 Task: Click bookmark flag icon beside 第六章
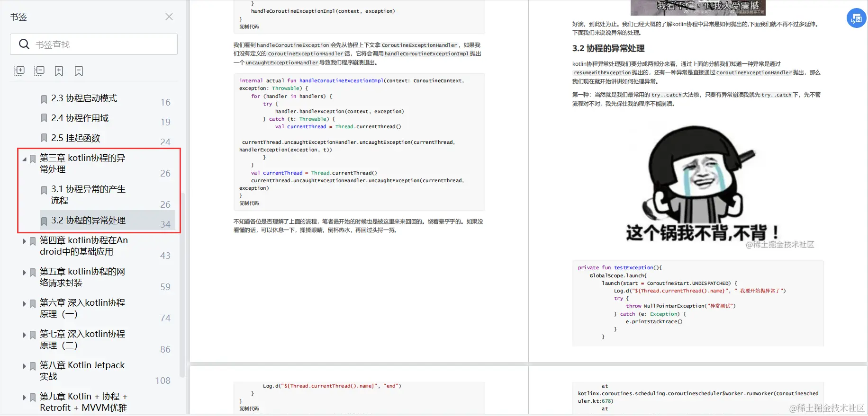(x=33, y=304)
